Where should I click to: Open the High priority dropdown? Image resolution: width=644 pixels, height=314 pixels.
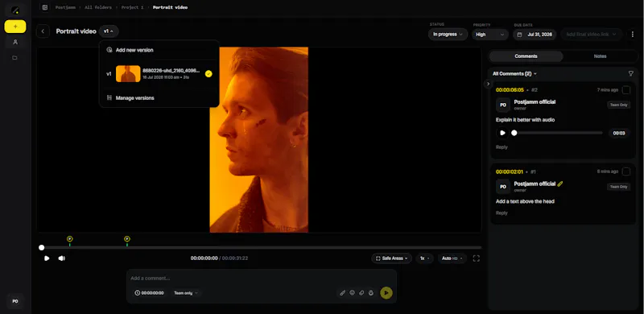[490, 35]
